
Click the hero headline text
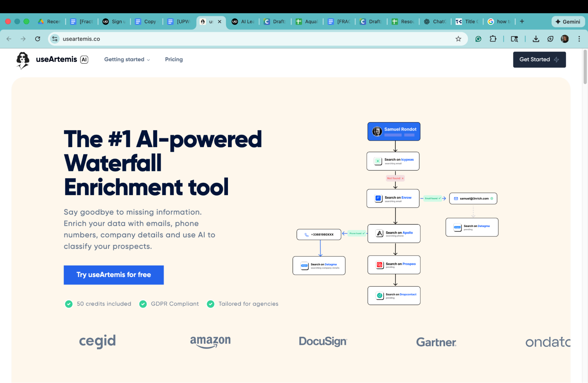point(163,163)
